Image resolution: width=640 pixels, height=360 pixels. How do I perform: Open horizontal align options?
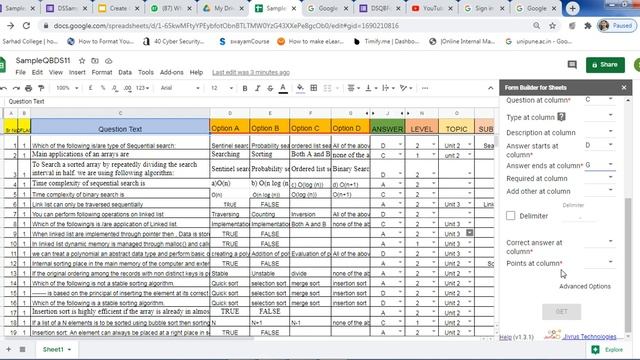[353, 88]
